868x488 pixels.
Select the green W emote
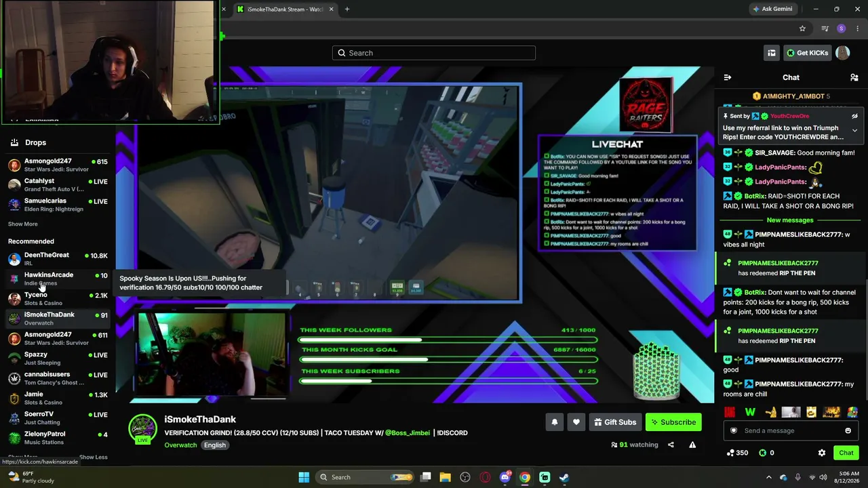coord(750,412)
